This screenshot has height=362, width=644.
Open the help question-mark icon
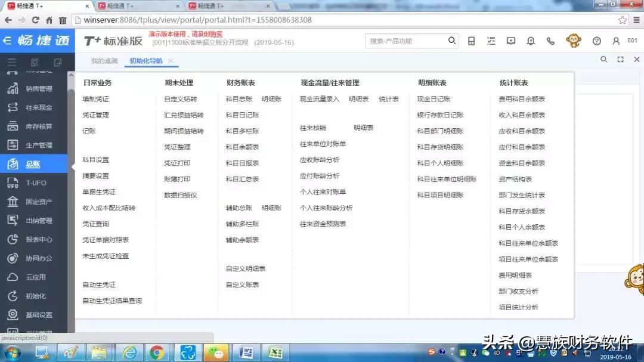pos(597,41)
